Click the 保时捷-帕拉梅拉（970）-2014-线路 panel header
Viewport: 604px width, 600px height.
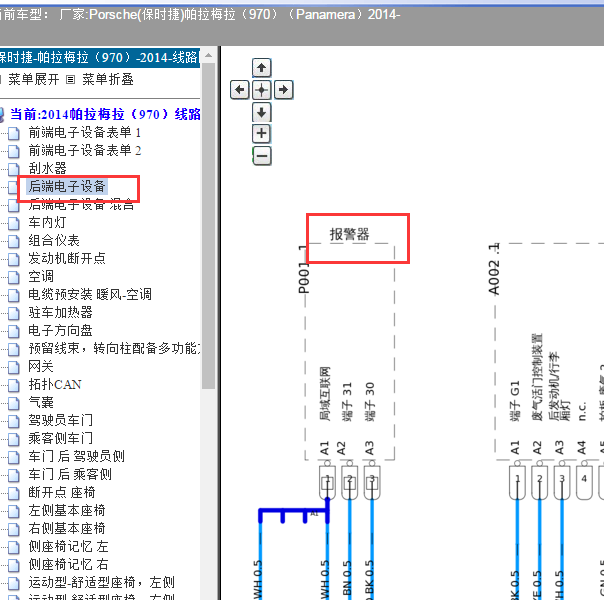pos(100,58)
